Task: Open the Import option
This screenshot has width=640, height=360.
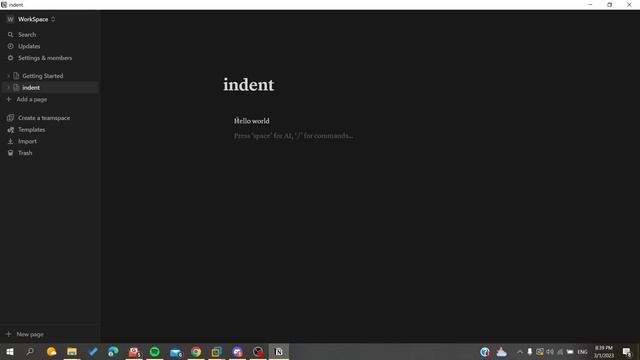Action: (x=27, y=141)
